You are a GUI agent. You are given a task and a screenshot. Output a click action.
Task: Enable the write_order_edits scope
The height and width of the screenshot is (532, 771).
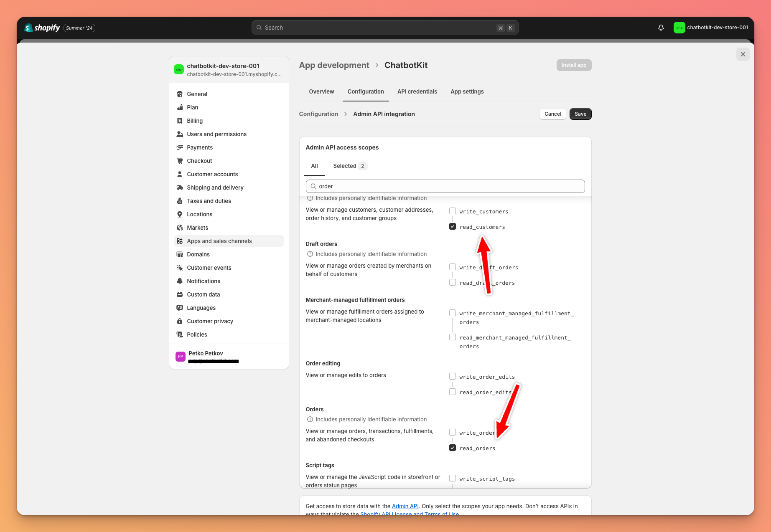pos(453,376)
